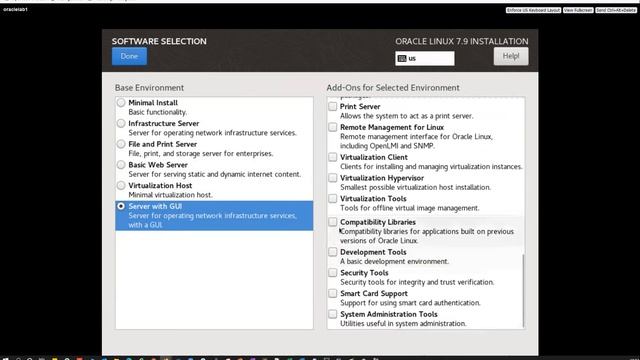Image resolution: width=640 pixels, height=360 pixels.
Task: Select the Infrastructure Server radio button
Action: pos(121,123)
